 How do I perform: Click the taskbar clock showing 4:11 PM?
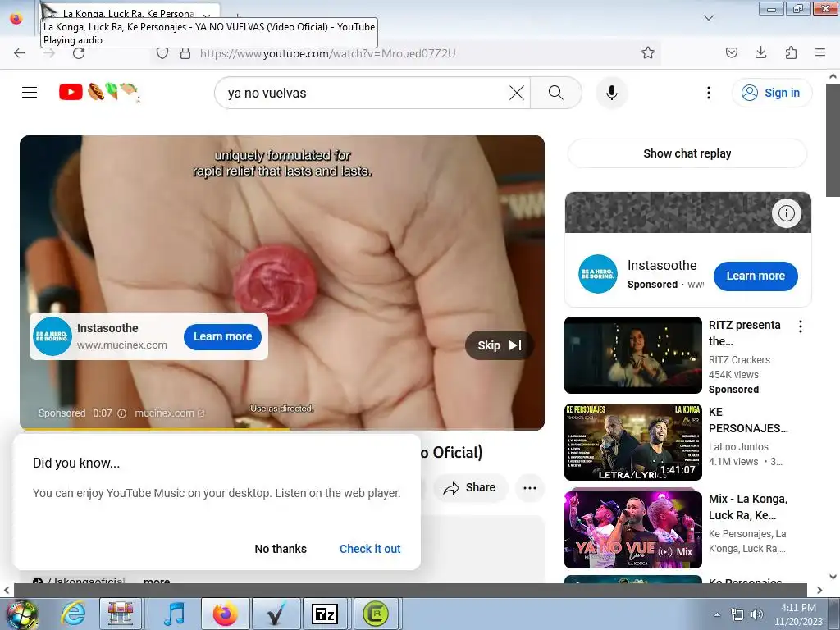coord(797,614)
